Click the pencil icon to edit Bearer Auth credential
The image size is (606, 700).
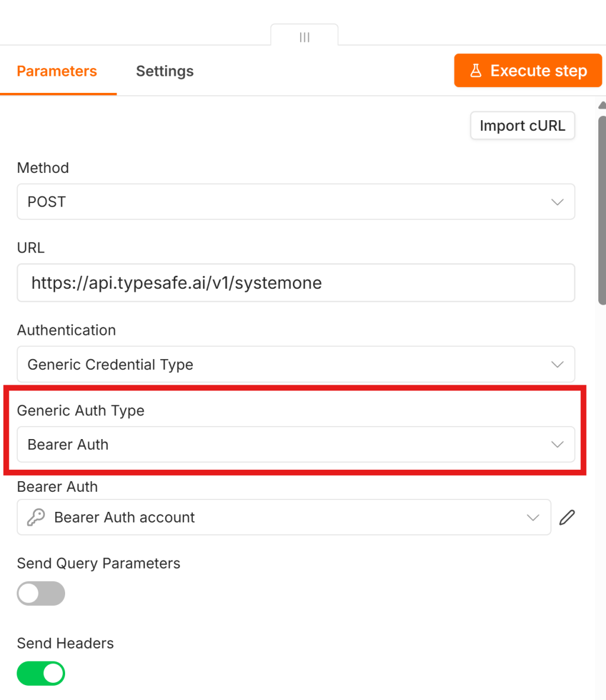click(x=567, y=517)
